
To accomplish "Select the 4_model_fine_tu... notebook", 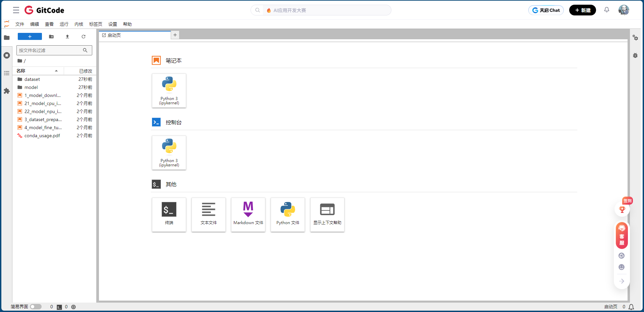I will (x=55, y=127).
